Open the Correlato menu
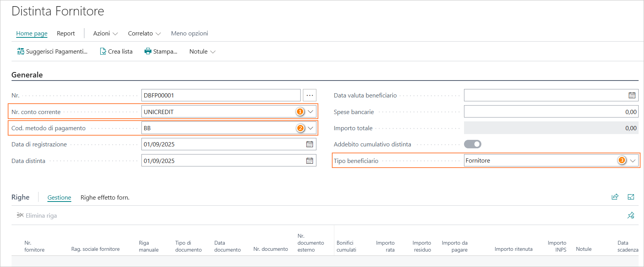644x267 pixels. [x=144, y=34]
